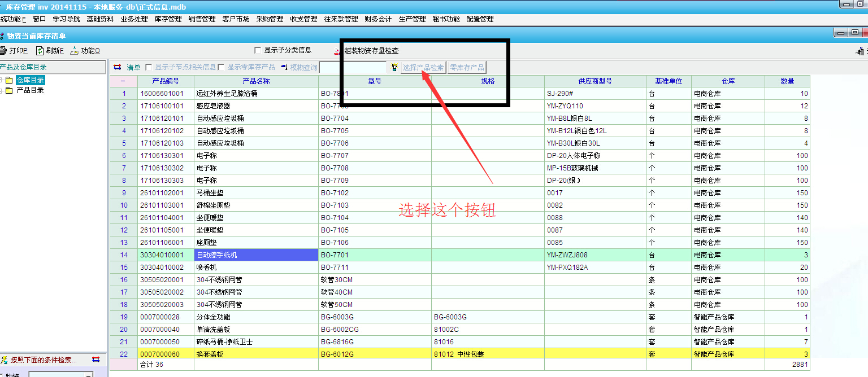Image resolution: width=868 pixels, height=377 pixels.
Task: Click the Refresh (刷新) toolbar icon
Action: click(x=40, y=51)
